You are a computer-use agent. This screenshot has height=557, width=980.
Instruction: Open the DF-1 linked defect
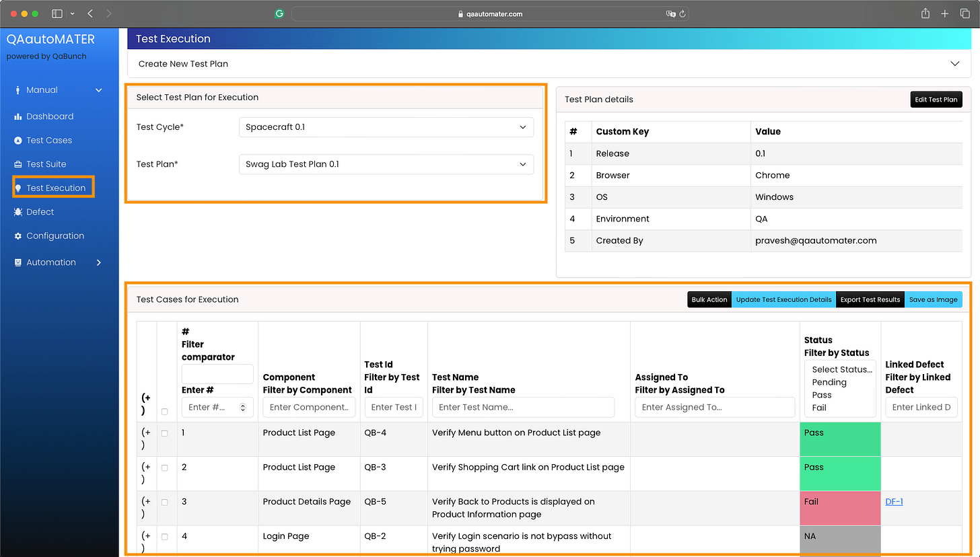tap(894, 501)
